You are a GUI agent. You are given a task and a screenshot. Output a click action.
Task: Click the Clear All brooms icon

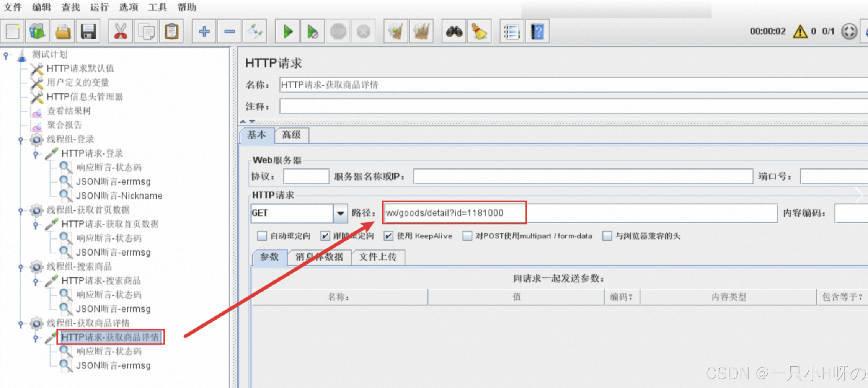tap(421, 31)
